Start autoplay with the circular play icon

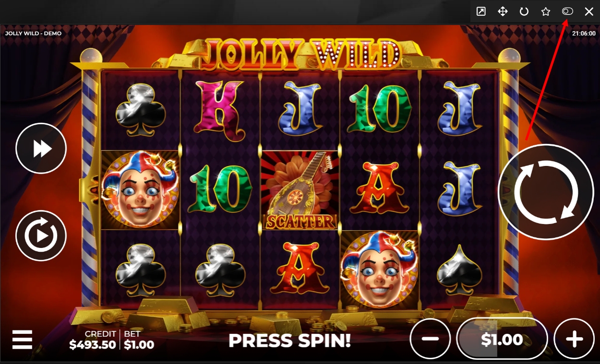point(41,235)
